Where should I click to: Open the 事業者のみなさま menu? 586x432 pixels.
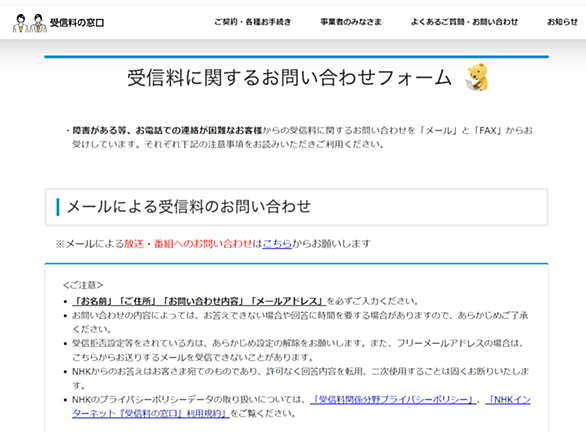click(x=351, y=22)
